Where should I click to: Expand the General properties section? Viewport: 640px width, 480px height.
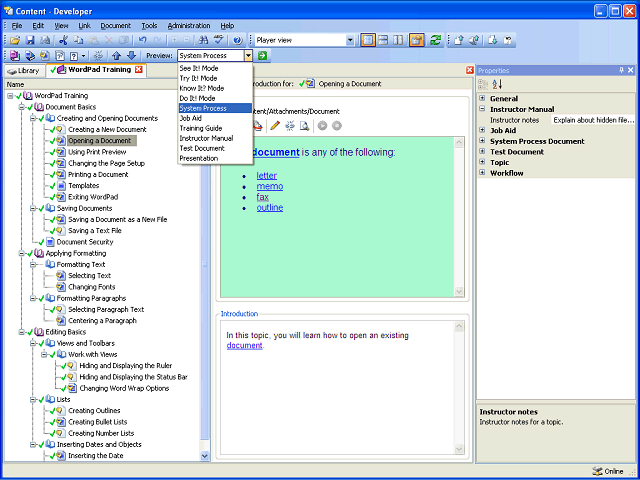[482, 98]
